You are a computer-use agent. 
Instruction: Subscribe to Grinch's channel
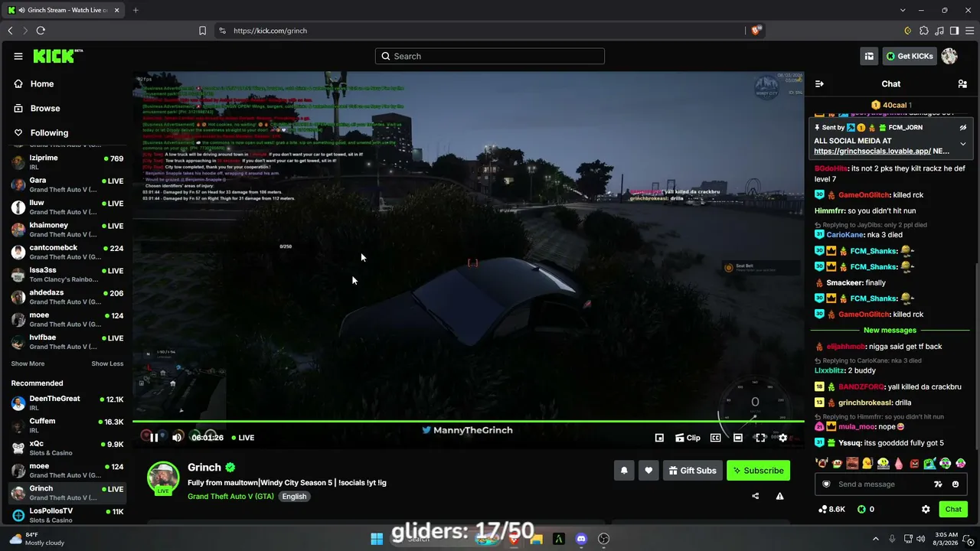pos(758,471)
